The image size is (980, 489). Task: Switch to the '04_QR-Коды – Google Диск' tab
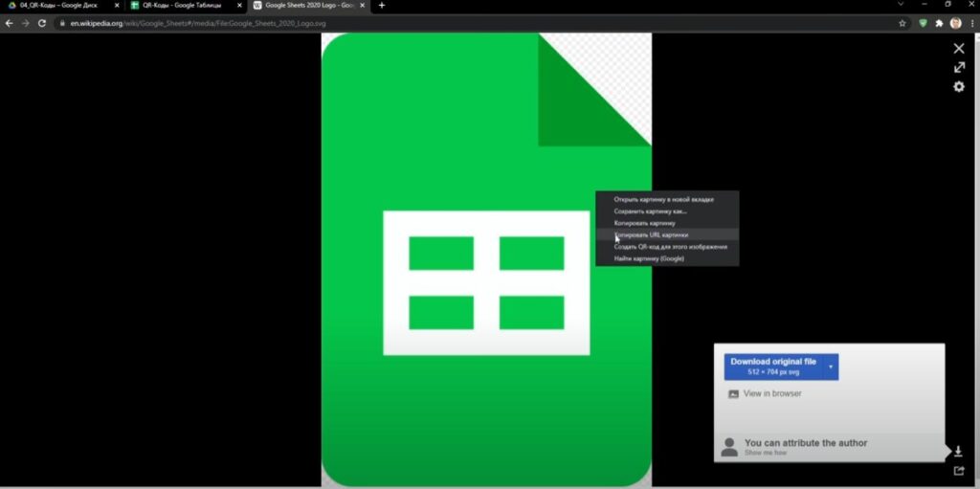[x=59, y=5]
